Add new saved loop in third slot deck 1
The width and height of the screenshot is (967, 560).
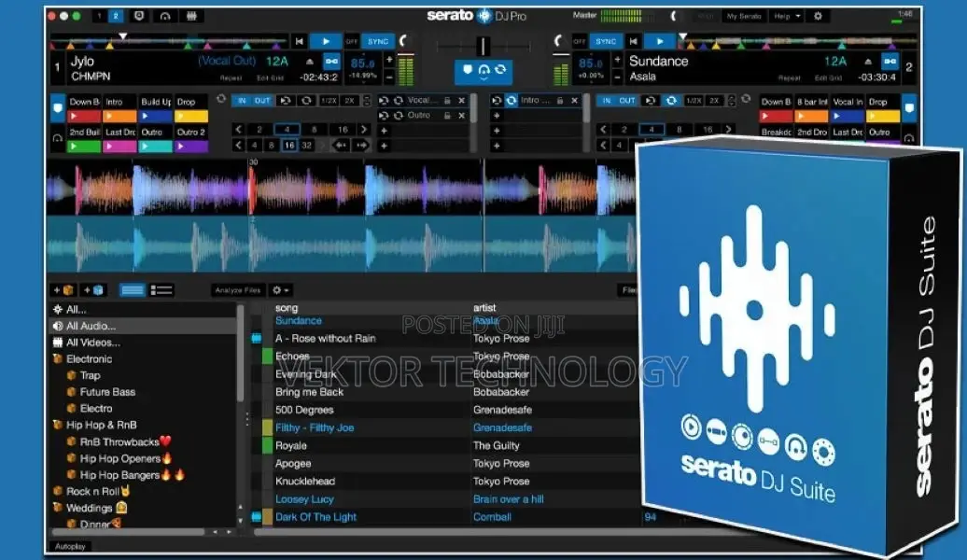click(x=384, y=131)
